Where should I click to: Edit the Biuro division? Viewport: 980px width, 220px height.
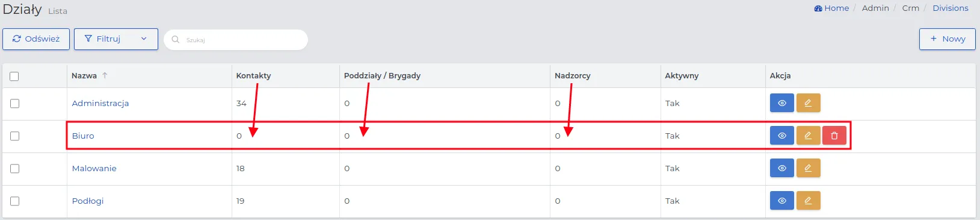(808, 136)
